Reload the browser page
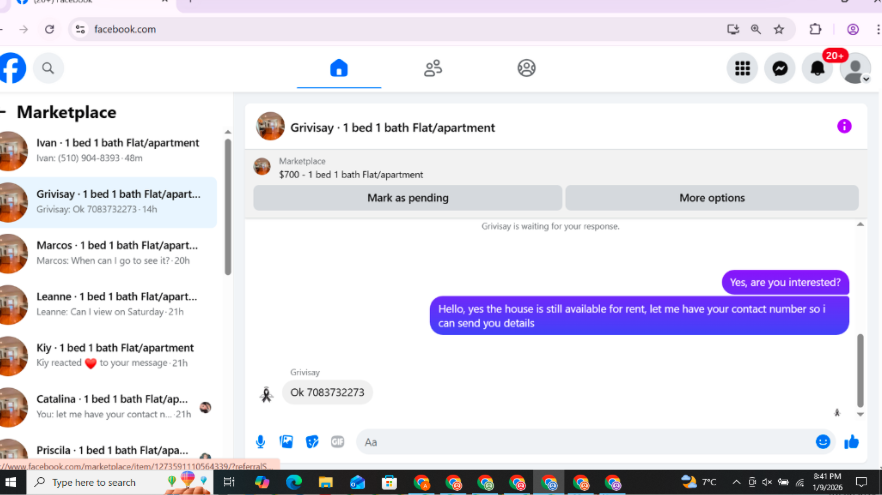The width and height of the screenshot is (882, 495). click(50, 29)
